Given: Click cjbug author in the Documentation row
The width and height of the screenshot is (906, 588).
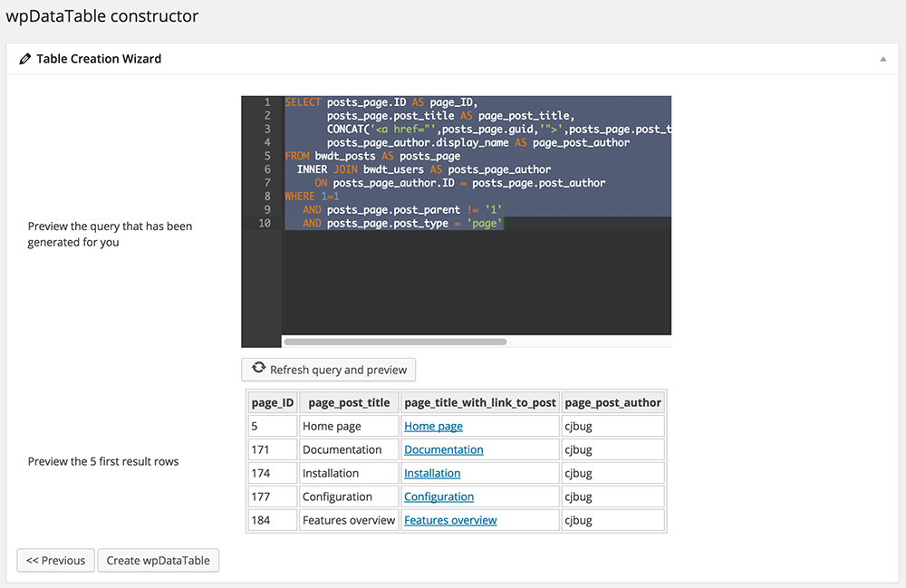Looking at the screenshot, I should tap(613, 450).
